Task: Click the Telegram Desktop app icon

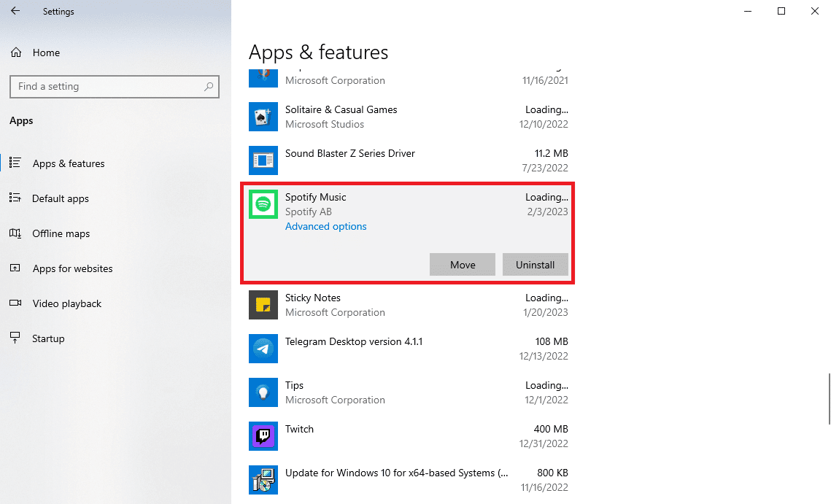Action: [263, 349]
